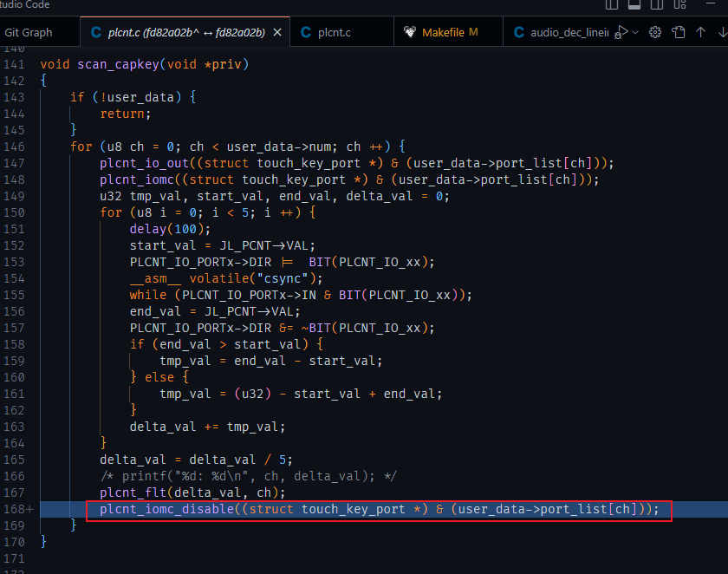Click the __asm__ volatile("csync") line
Viewport: 728px width, 574px height.
(226, 278)
